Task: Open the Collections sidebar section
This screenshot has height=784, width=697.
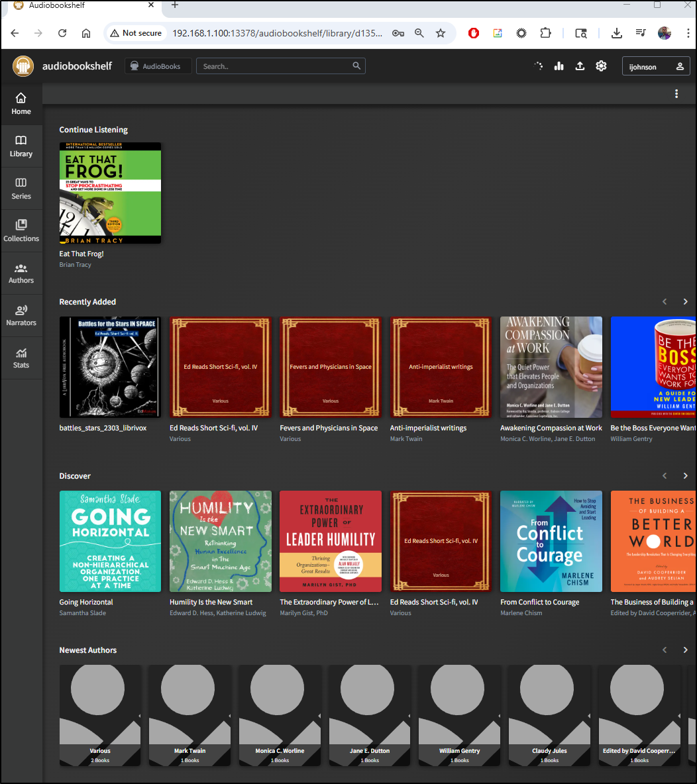Action: point(21,231)
